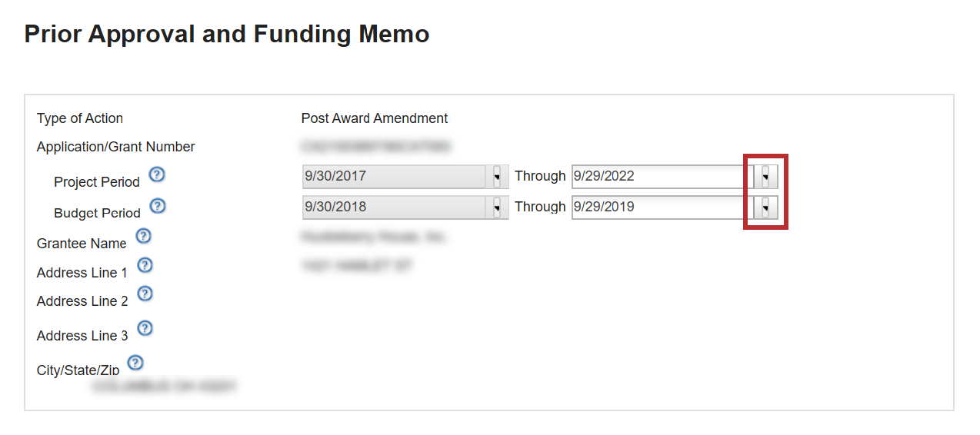Open the Budget Period start date dropdown

497,208
